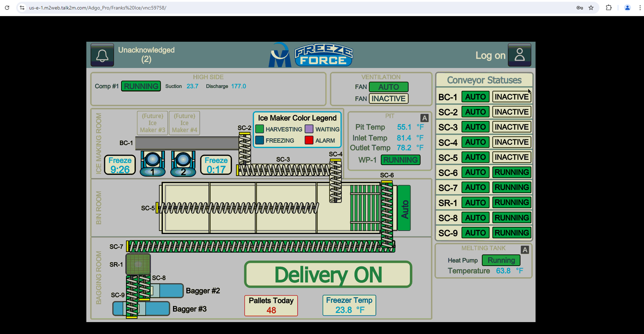Screen dimensions: 644x334
Task: Toggle the SC-6 AUTO mode button
Action: click(475, 172)
